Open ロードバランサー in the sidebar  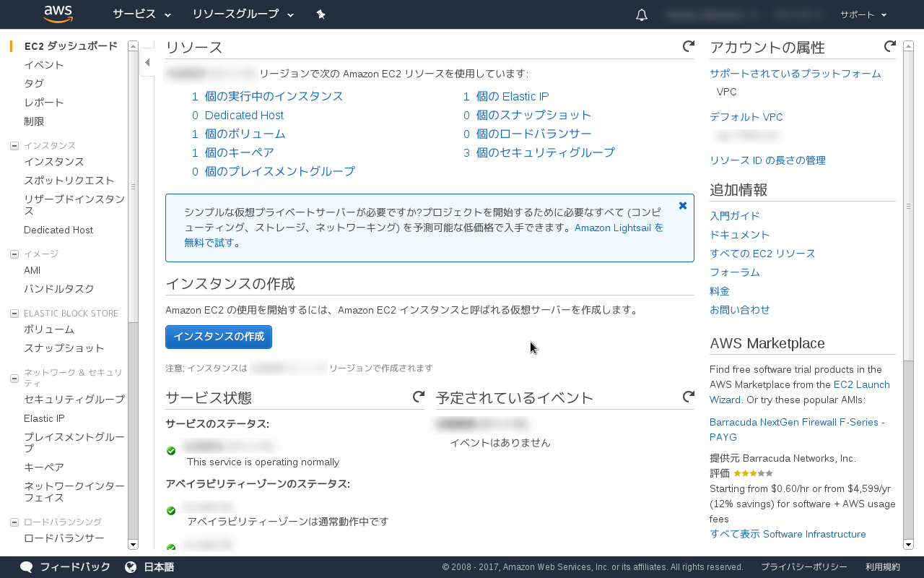tap(64, 538)
